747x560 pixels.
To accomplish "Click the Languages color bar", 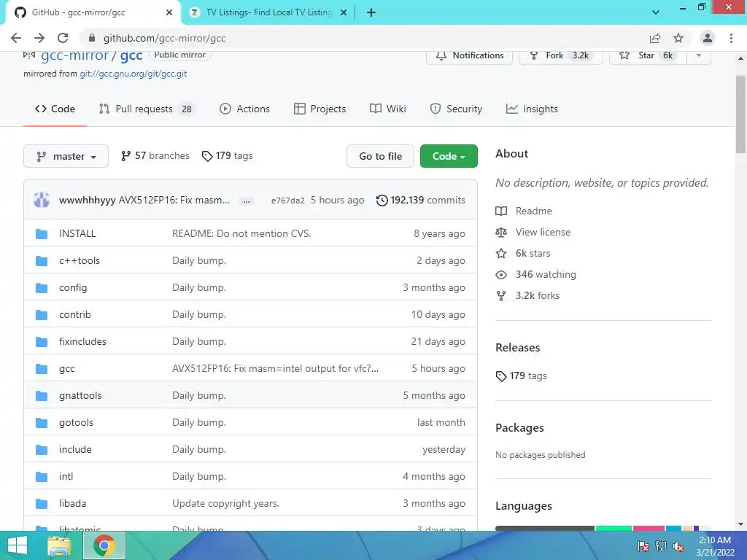I will pos(603,528).
